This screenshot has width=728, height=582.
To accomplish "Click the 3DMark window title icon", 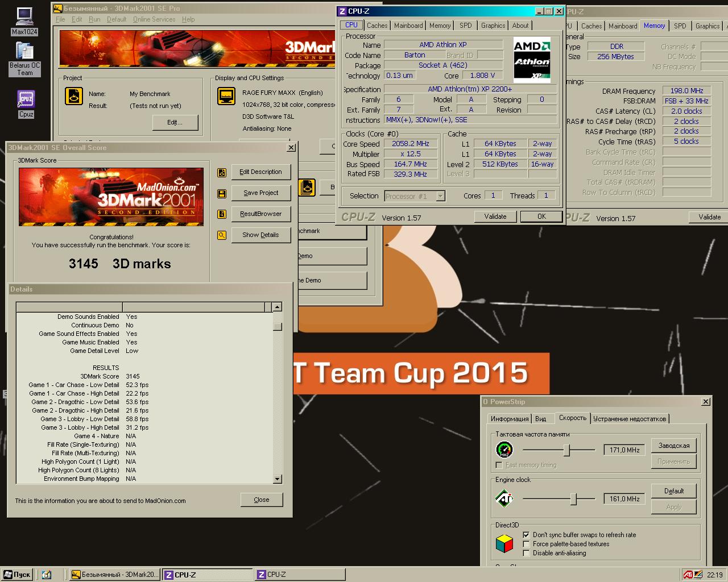I will pyautogui.click(x=57, y=9).
